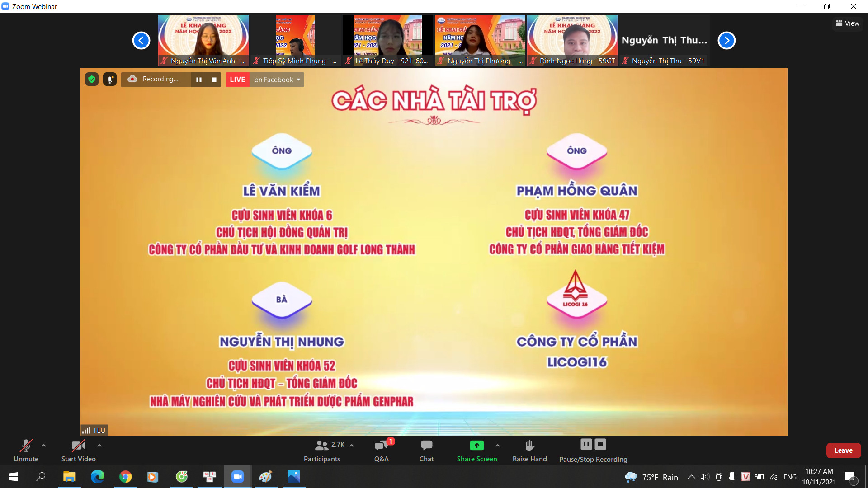The width and height of the screenshot is (868, 488).
Task: Click the green Share Screen icon
Action: [x=476, y=446]
